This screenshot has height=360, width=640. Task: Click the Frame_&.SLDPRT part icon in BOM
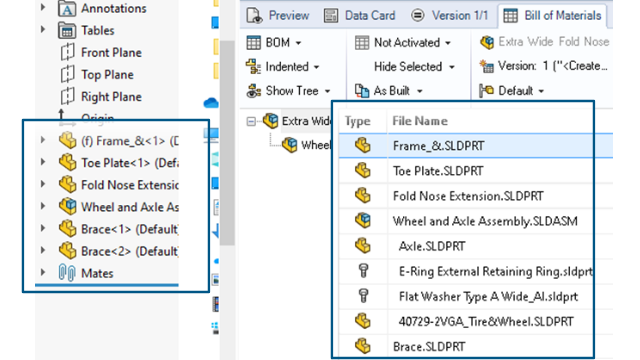362,146
